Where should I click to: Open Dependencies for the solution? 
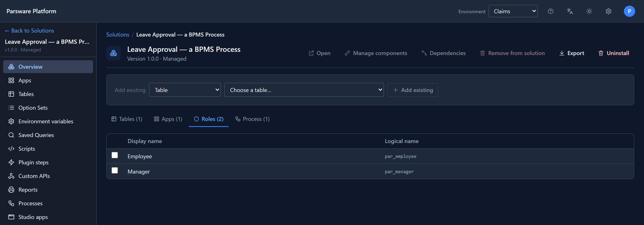tap(444, 53)
